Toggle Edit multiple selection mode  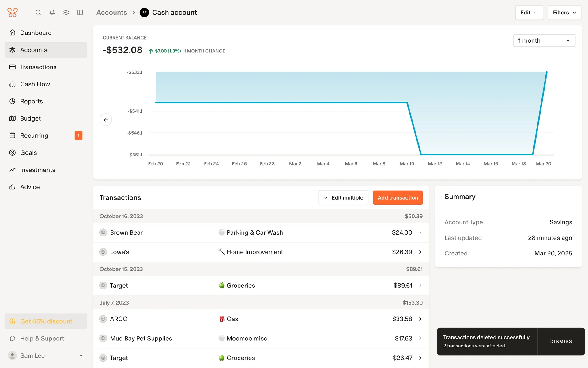[x=343, y=198]
